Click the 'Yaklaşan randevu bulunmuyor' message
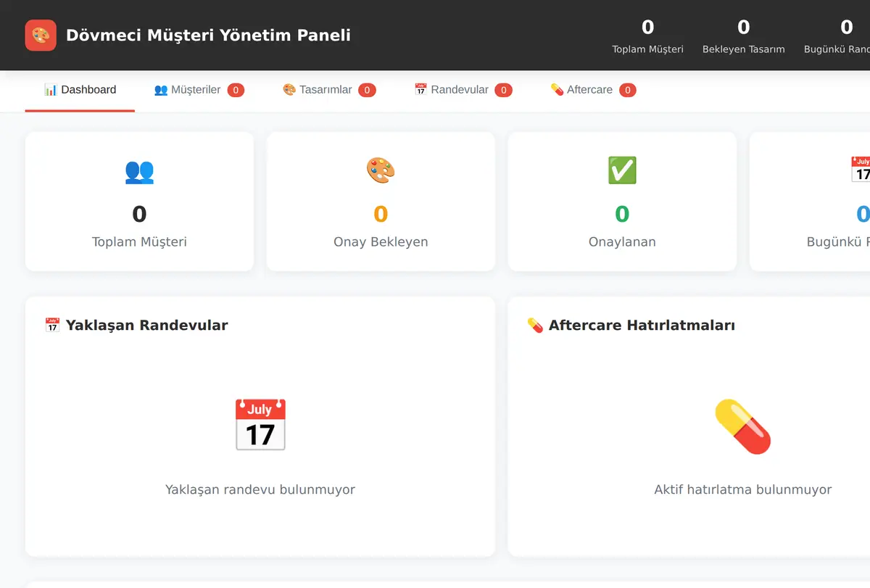This screenshot has height=588, width=870. click(x=260, y=489)
